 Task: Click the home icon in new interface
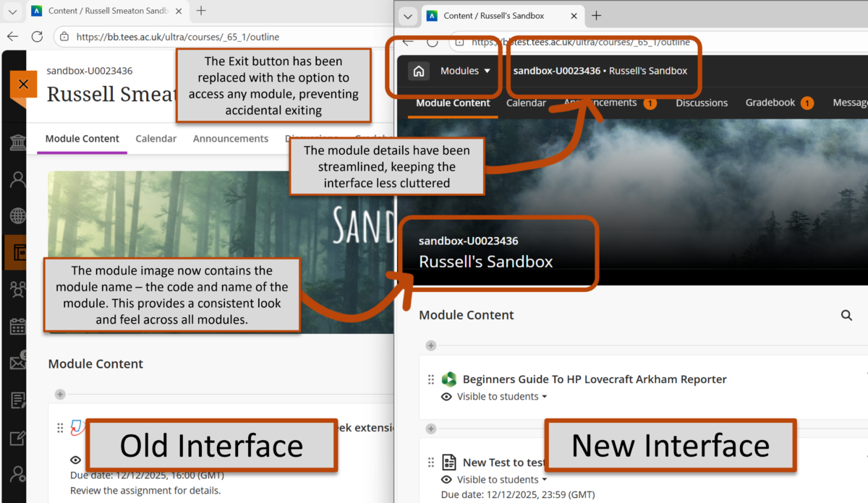pyautogui.click(x=417, y=71)
